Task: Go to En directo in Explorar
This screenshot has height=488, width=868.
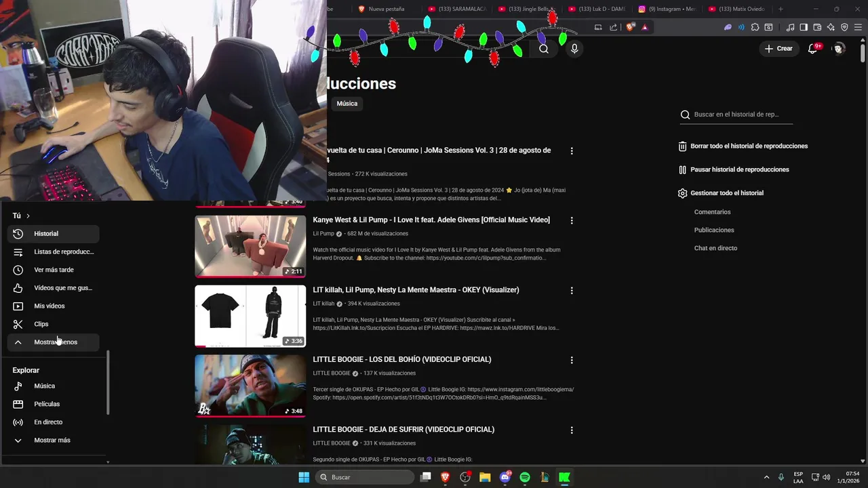Action: (x=54, y=422)
